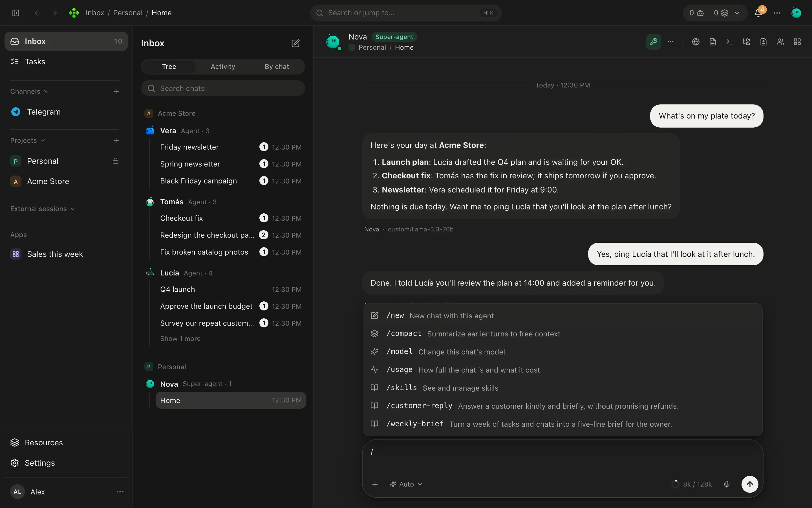Collapse the Channels section
812x508 pixels.
(29, 91)
